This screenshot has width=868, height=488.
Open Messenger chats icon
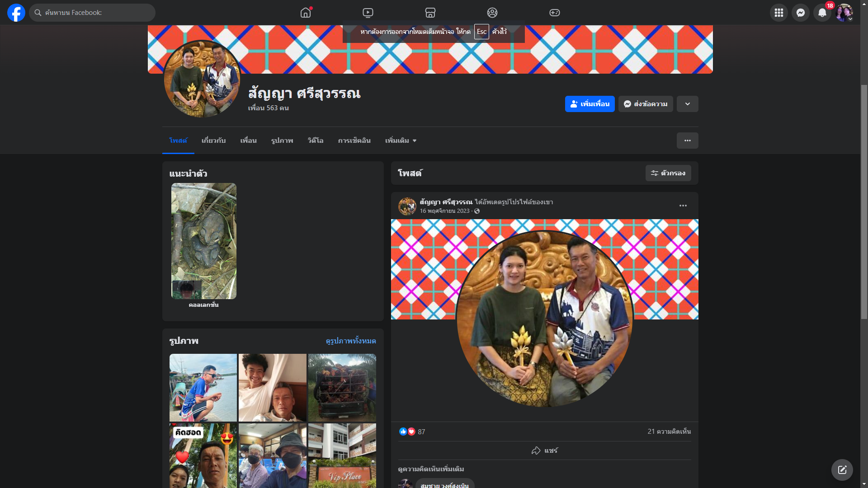801,13
